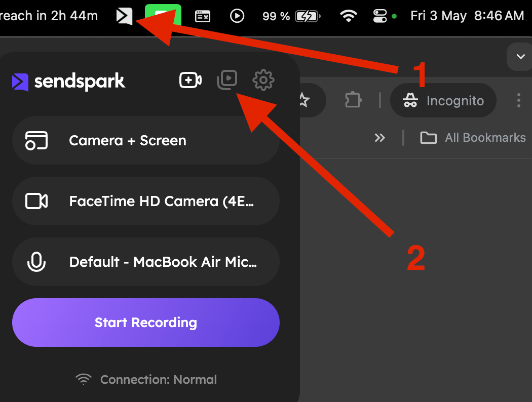Expand hidden bookmarks with double chevron
The image size is (532, 402).
[x=379, y=138]
